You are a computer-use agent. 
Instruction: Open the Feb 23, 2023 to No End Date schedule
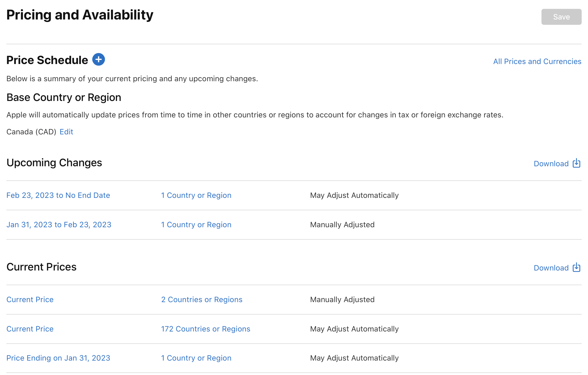pyautogui.click(x=58, y=195)
